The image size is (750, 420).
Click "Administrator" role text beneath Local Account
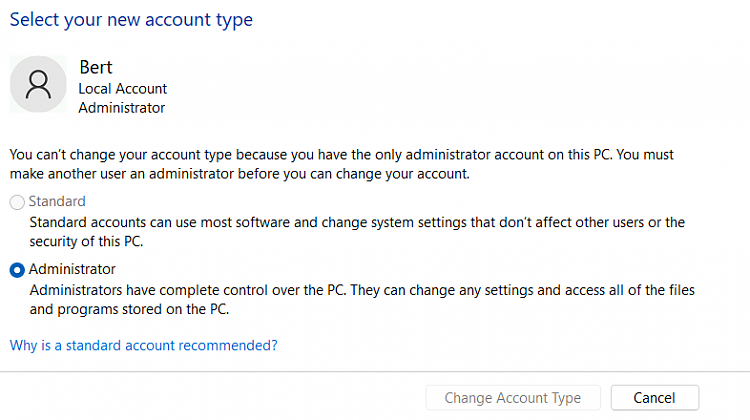tap(121, 108)
